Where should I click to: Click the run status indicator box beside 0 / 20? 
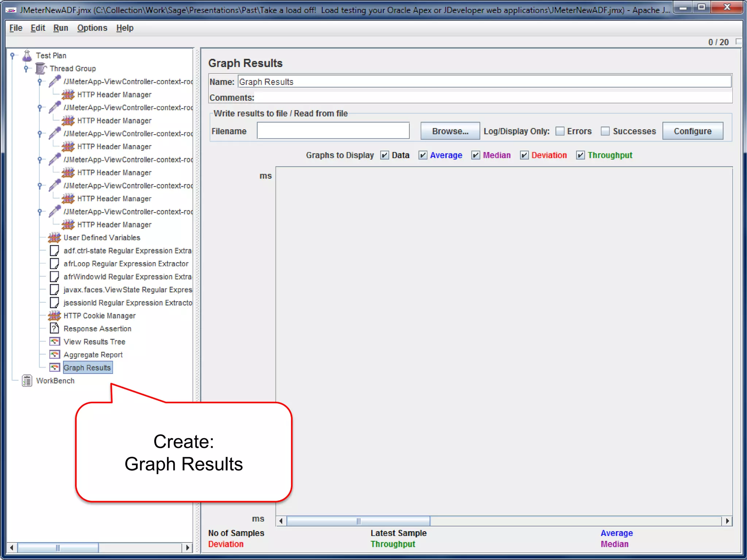pos(739,42)
